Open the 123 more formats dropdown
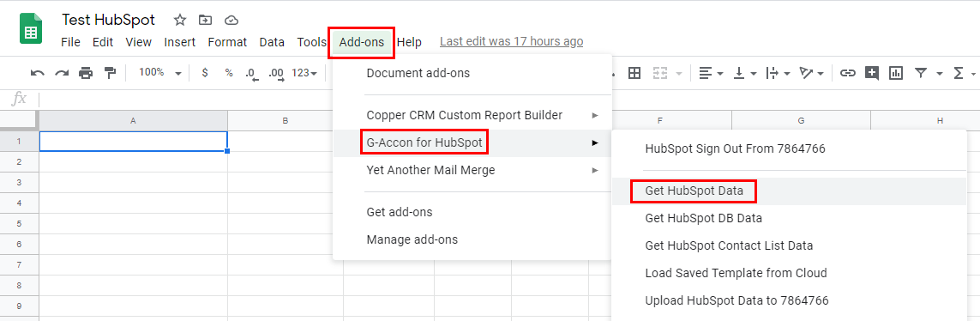Image resolution: width=980 pixels, height=321 pixels. pyautogui.click(x=304, y=73)
